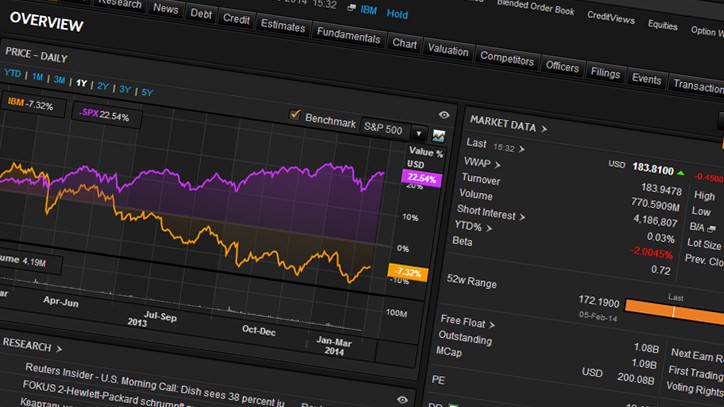Open Blended Order Book link
This screenshot has height=407, width=724.
[536, 7]
